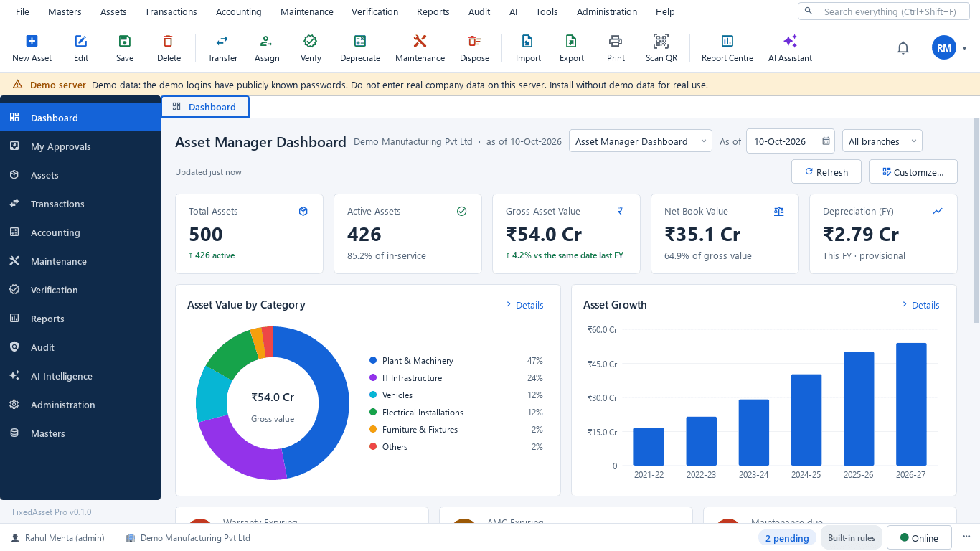Open the notifications bell
This screenshot has height=551, width=980.
pyautogui.click(x=903, y=48)
